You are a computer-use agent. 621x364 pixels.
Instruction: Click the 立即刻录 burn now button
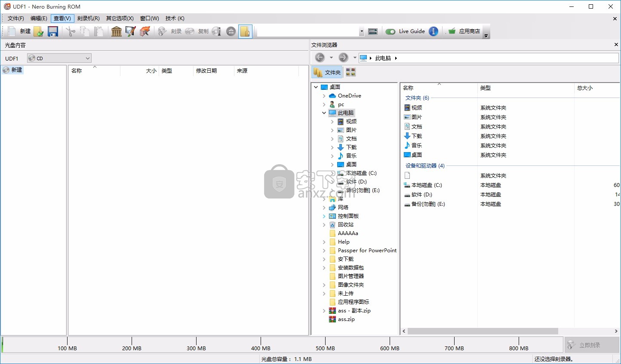[x=591, y=345]
